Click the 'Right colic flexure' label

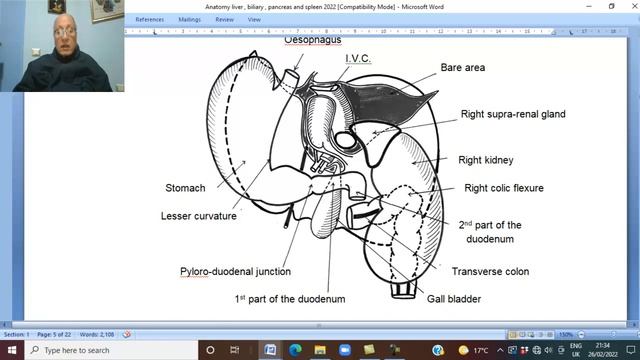coord(504,188)
